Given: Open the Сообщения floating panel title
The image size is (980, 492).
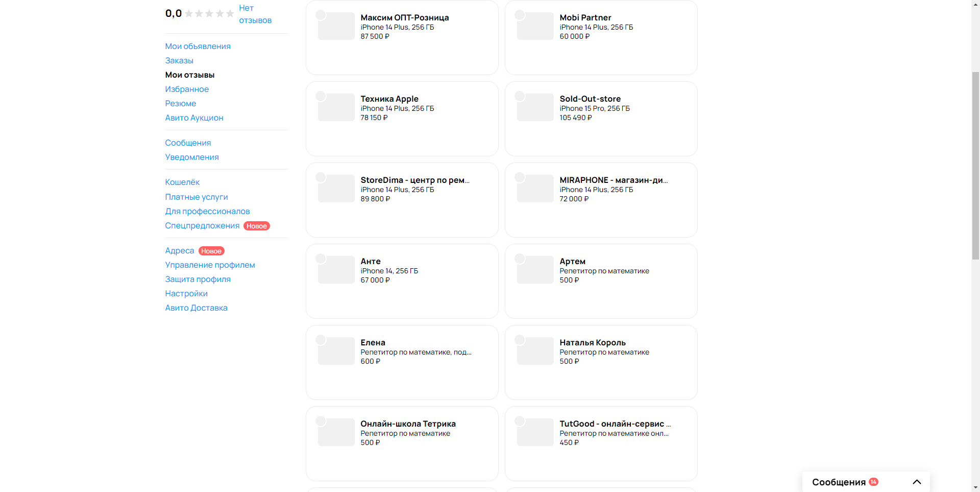Looking at the screenshot, I should click(839, 482).
